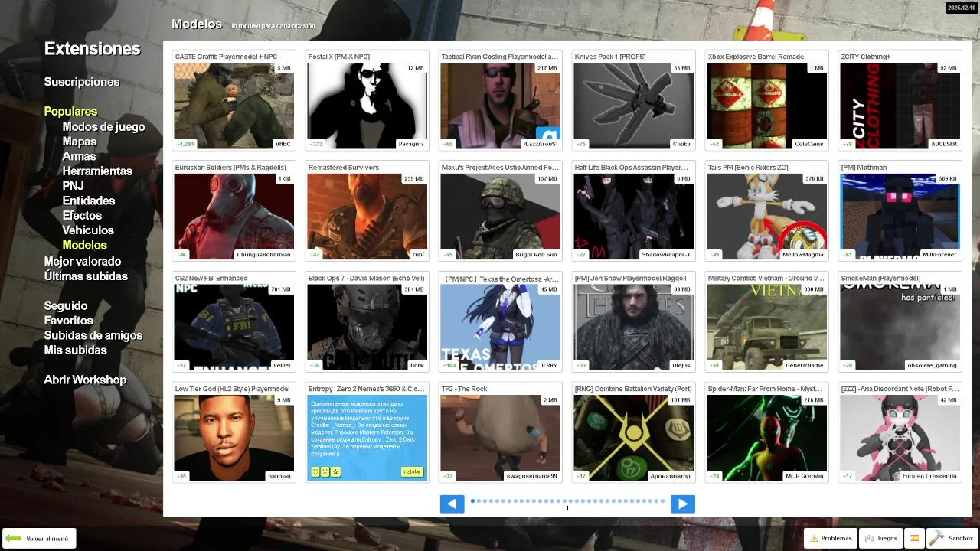
Task: Select the highlighted Modelos filter
Action: [x=84, y=245]
